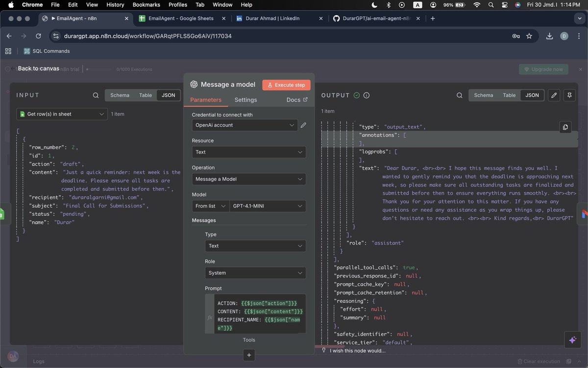Pin output data with the pin icon

569,95
